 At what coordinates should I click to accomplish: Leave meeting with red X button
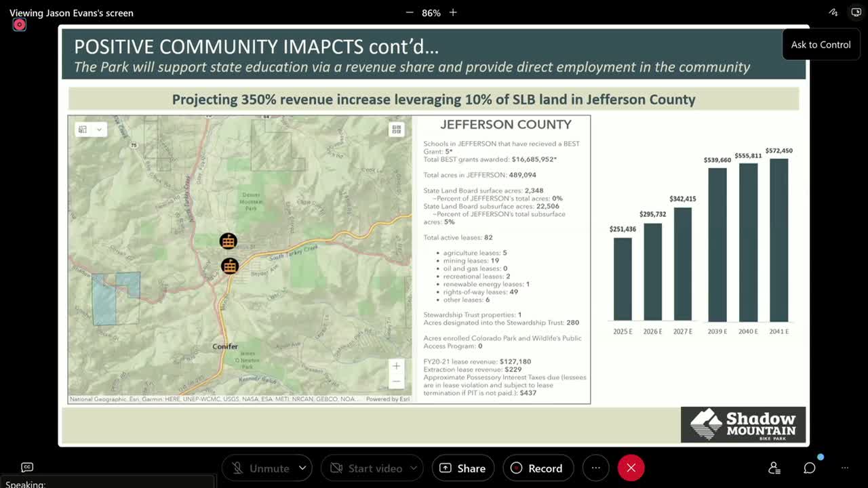[x=631, y=468]
